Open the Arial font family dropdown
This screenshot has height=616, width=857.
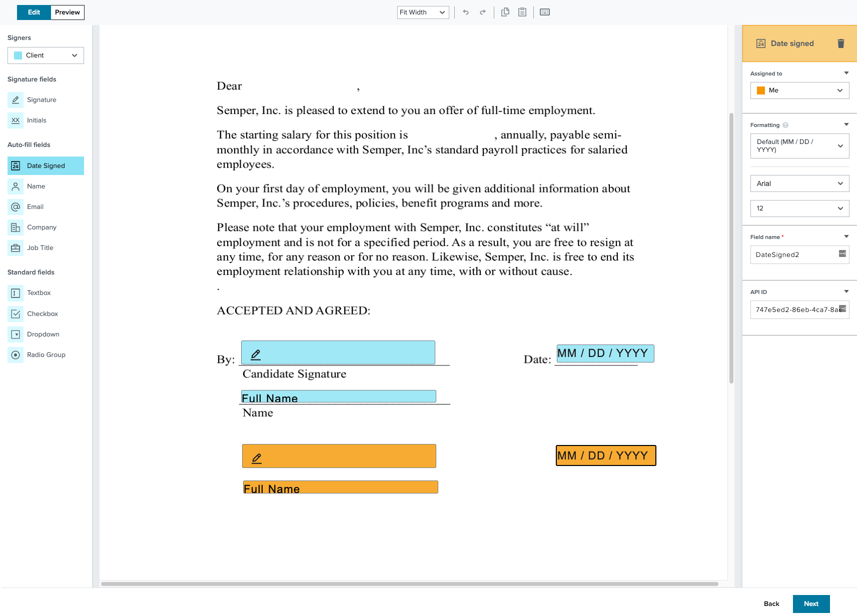(x=799, y=183)
